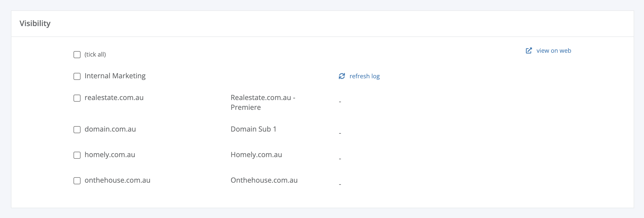Tick the onthehouse.com.au checkbox
The image size is (644, 218).
tap(77, 181)
